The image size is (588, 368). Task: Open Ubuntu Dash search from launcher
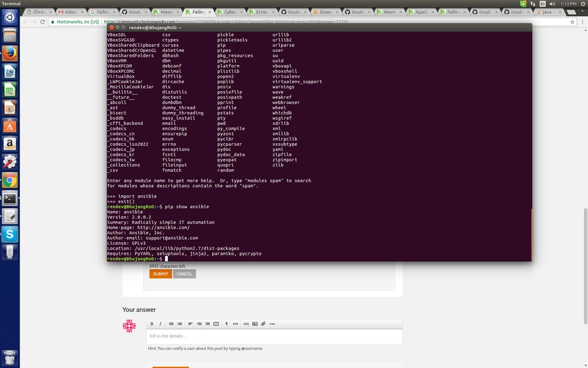pos(10,17)
